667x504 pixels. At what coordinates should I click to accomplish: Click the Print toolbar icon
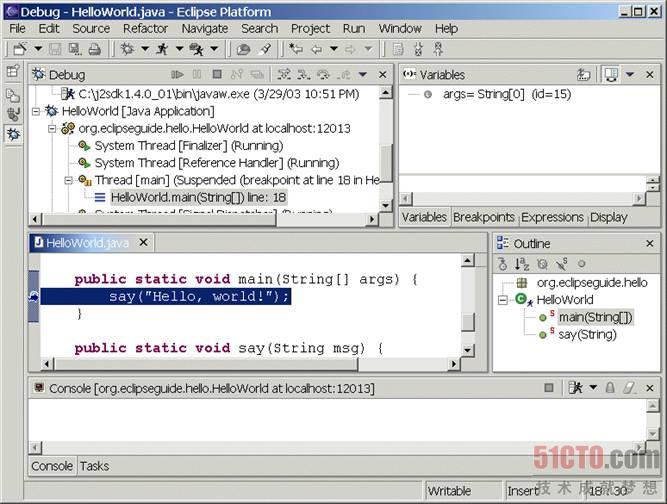coord(94,49)
